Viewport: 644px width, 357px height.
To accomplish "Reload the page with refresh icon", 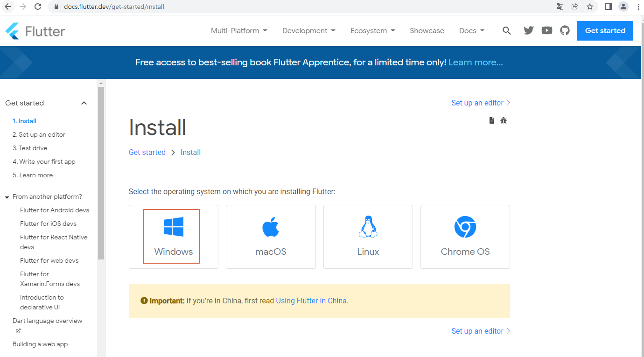I will pos(38,7).
